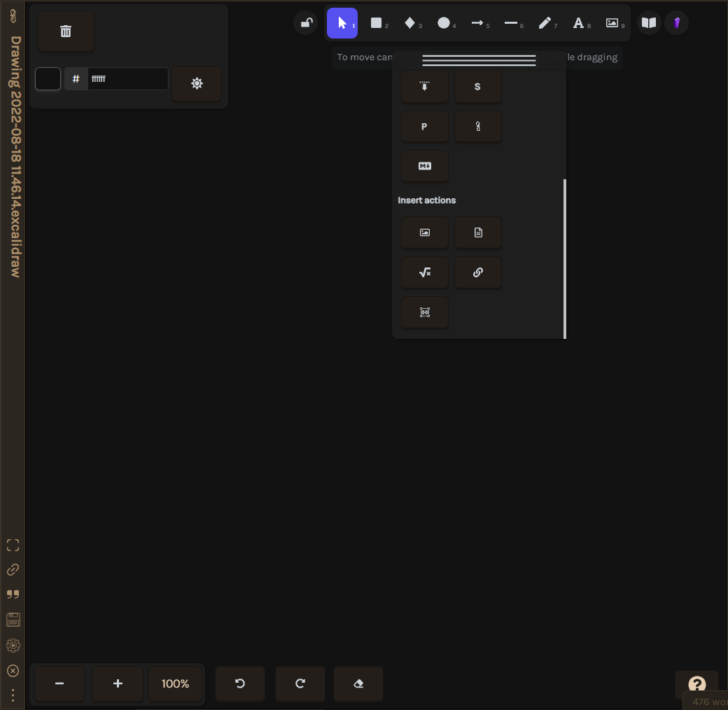Select the Ellipse tool
728x710 pixels.
(x=443, y=23)
